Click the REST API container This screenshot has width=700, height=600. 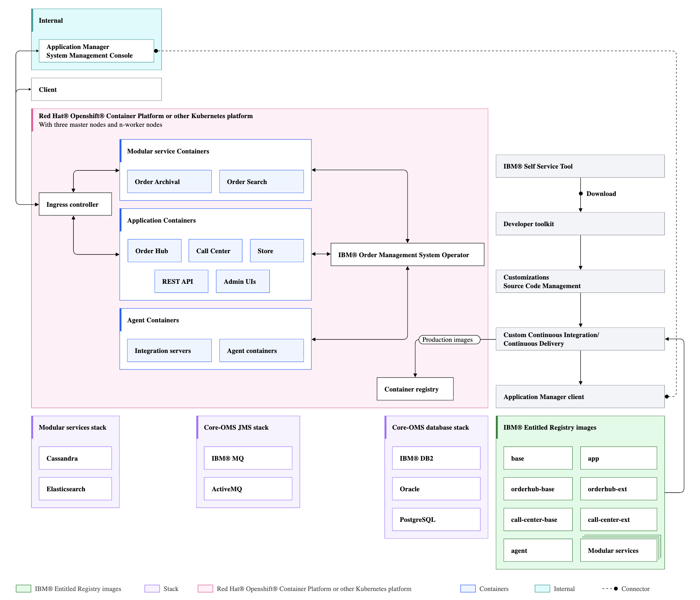[181, 281]
